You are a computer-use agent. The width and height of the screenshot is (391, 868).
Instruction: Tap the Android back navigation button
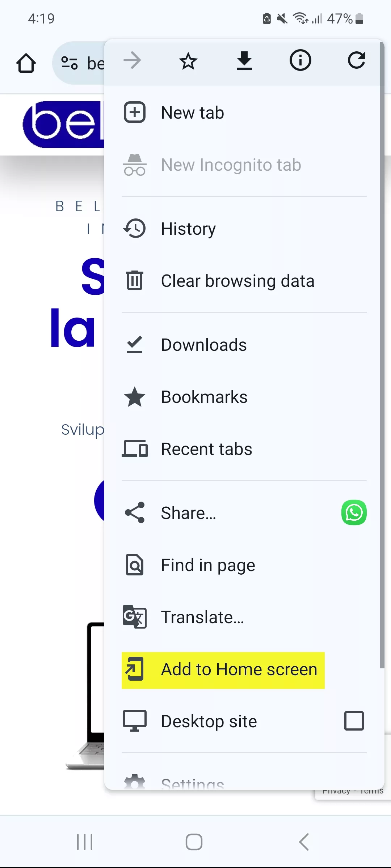coord(304,842)
